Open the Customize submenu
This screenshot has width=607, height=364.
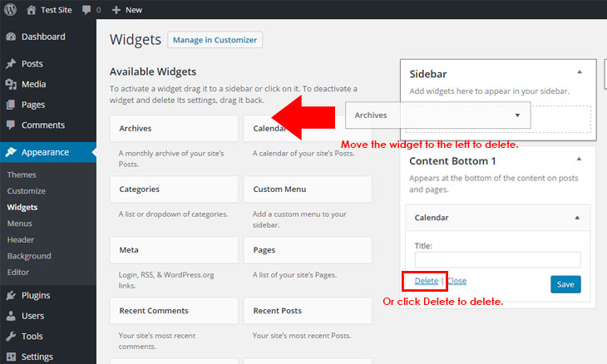point(27,191)
